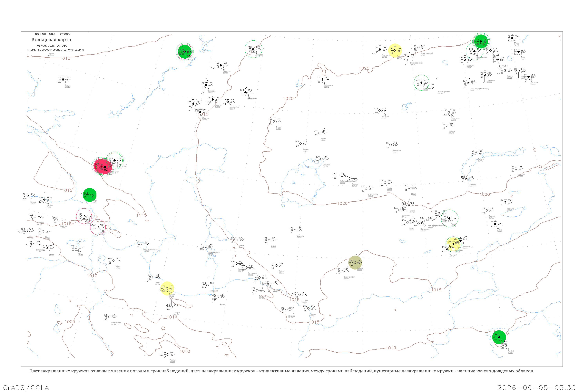Select the yellow circle at the top near Благовещенка
This screenshot has width=588, height=392.
pos(395,50)
